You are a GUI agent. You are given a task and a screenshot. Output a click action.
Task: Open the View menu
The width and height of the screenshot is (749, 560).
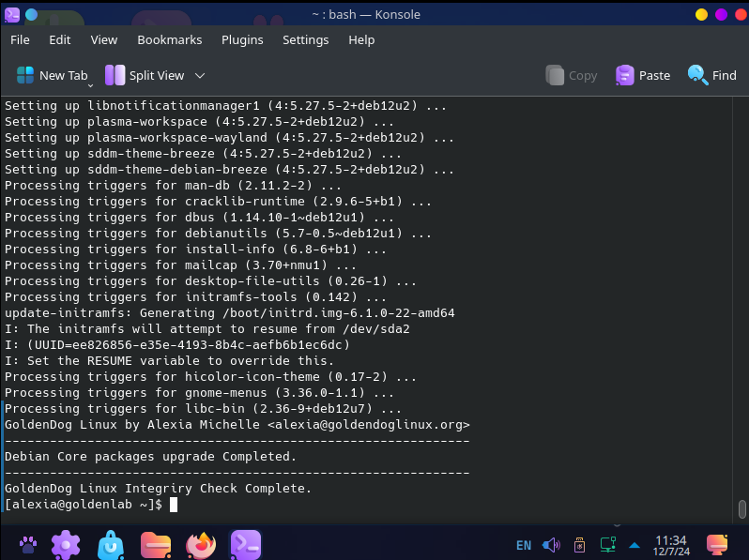tap(103, 40)
